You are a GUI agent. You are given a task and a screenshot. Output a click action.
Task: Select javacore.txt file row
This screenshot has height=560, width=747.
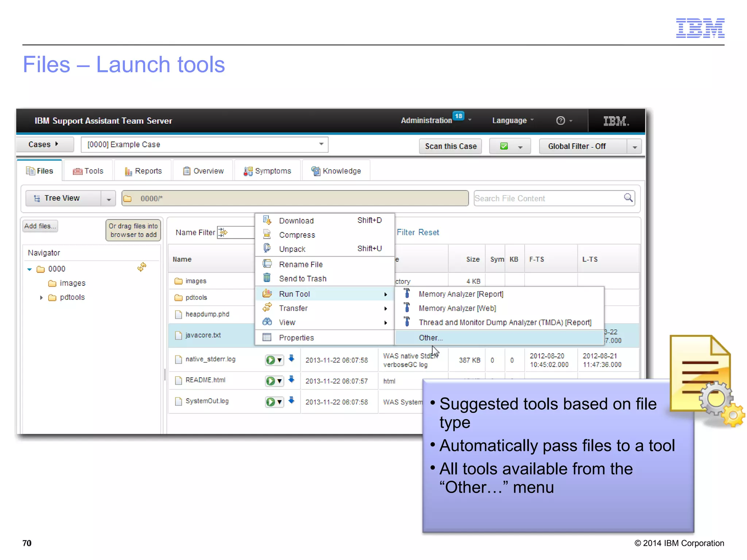pos(212,335)
